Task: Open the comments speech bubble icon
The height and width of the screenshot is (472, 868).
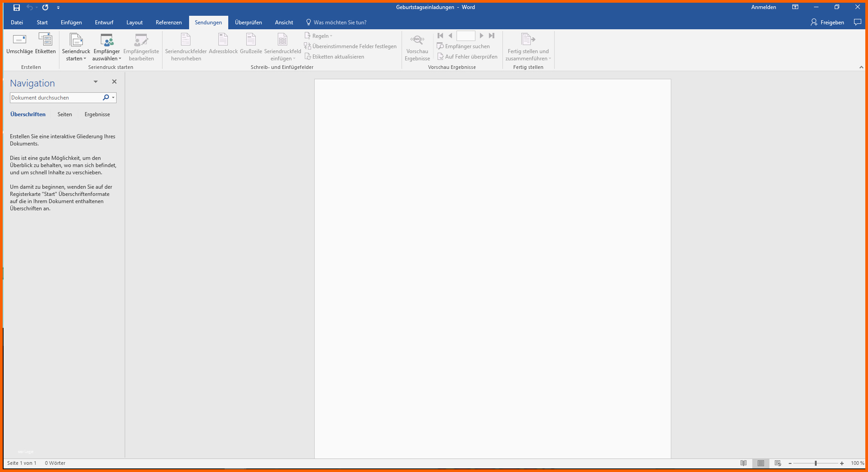Action: coord(858,22)
